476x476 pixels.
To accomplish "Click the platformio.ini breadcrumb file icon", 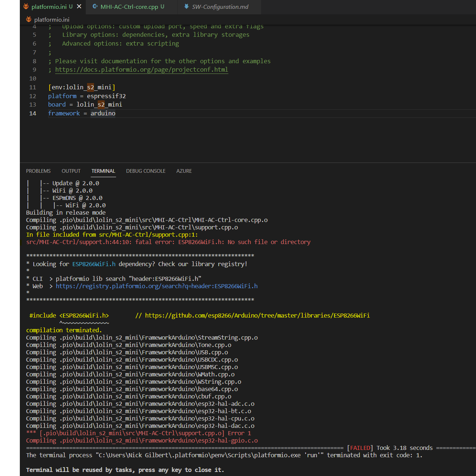I will click(x=29, y=19).
